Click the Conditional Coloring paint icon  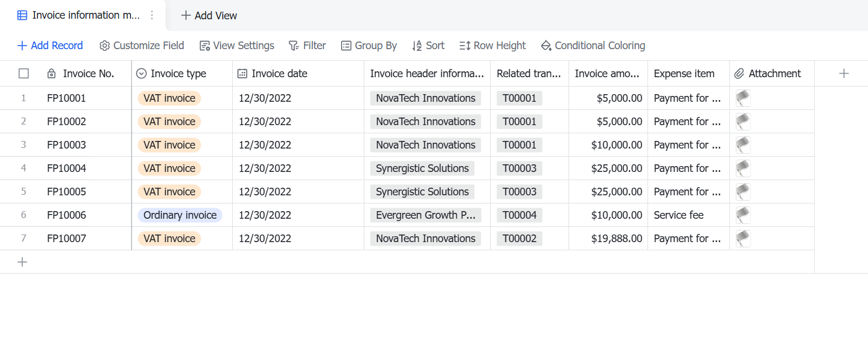[x=546, y=46]
